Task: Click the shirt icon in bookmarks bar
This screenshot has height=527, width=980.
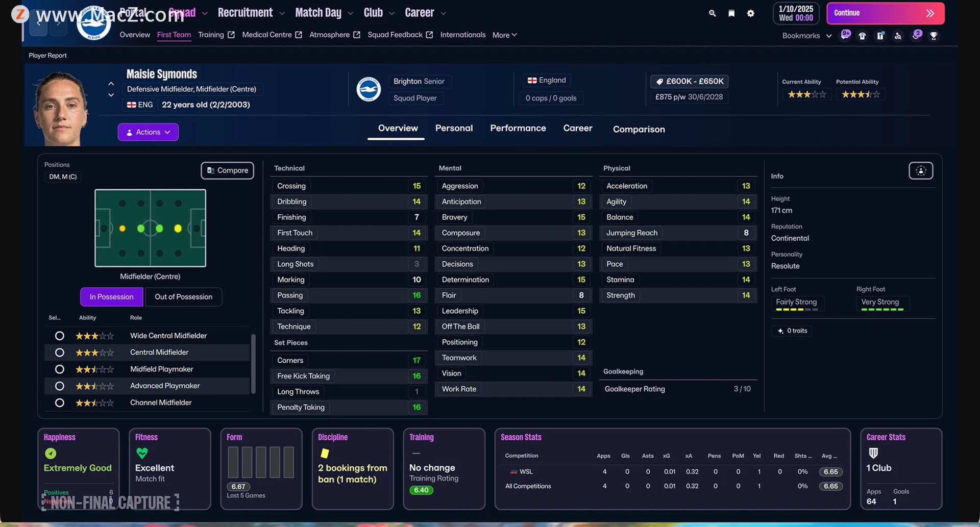Action: click(x=862, y=36)
